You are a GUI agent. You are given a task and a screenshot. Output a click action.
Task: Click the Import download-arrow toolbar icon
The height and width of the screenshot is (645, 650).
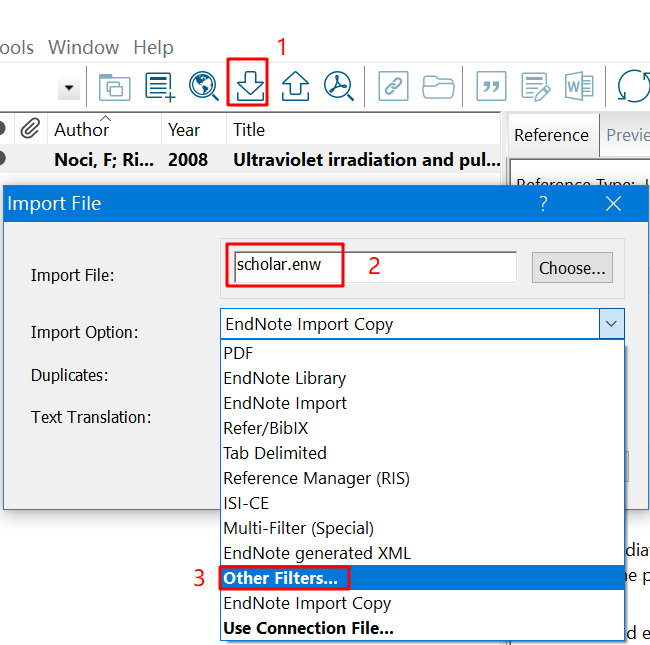click(x=250, y=86)
